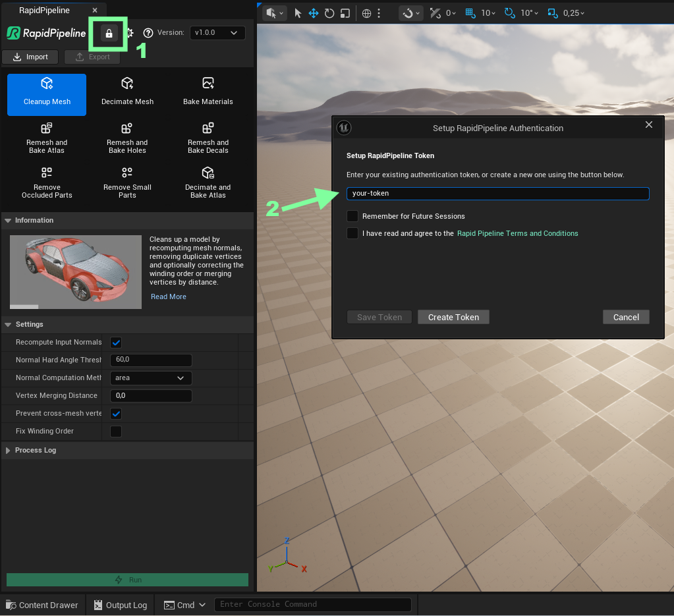Image resolution: width=674 pixels, height=616 pixels.
Task: Open the Read More link
Action: click(169, 296)
